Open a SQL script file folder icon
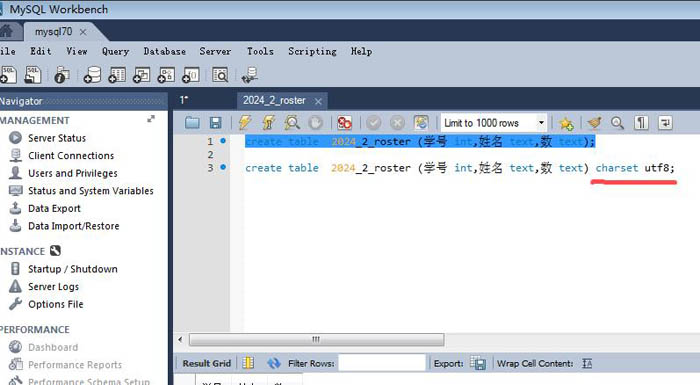 [x=192, y=122]
